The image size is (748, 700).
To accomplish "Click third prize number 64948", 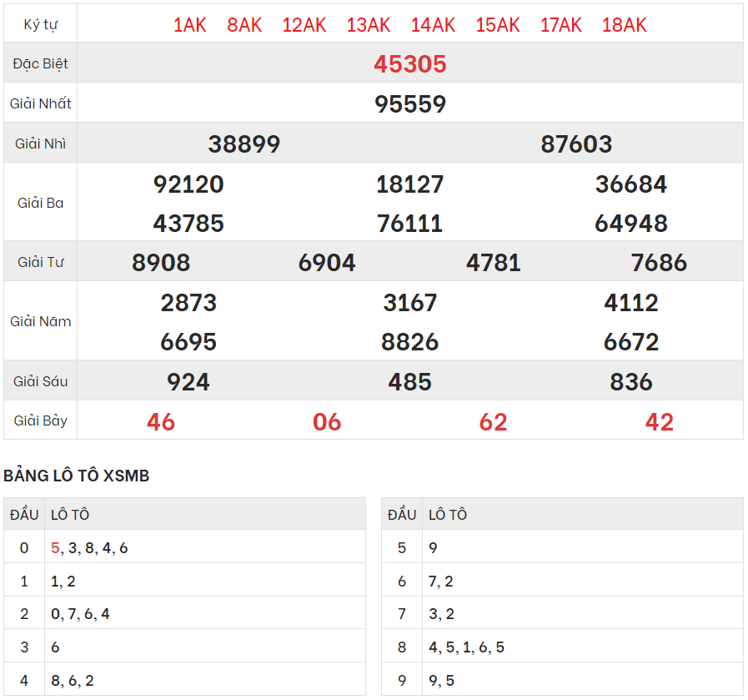I will [630, 224].
